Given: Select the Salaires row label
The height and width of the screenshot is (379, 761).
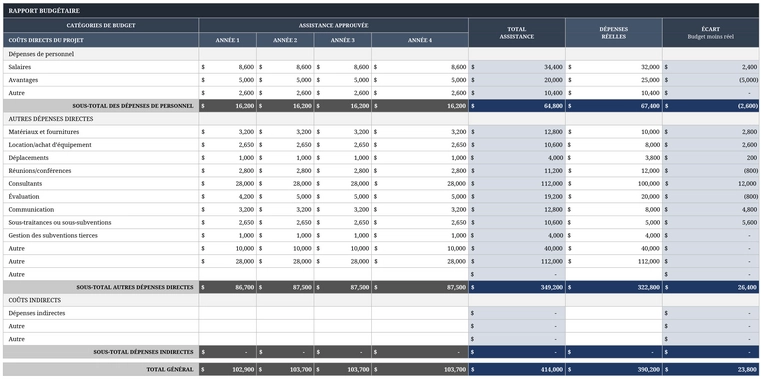Looking at the screenshot, I should 101,67.
